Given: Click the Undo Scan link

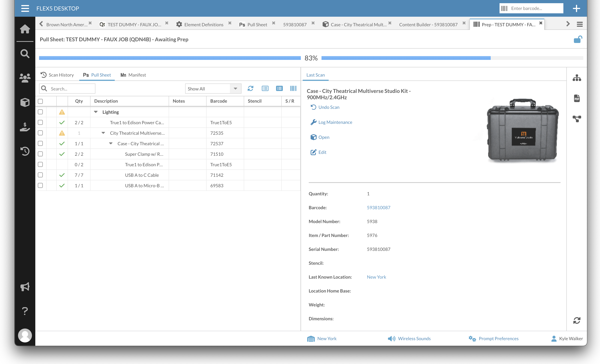Looking at the screenshot, I should [328, 107].
